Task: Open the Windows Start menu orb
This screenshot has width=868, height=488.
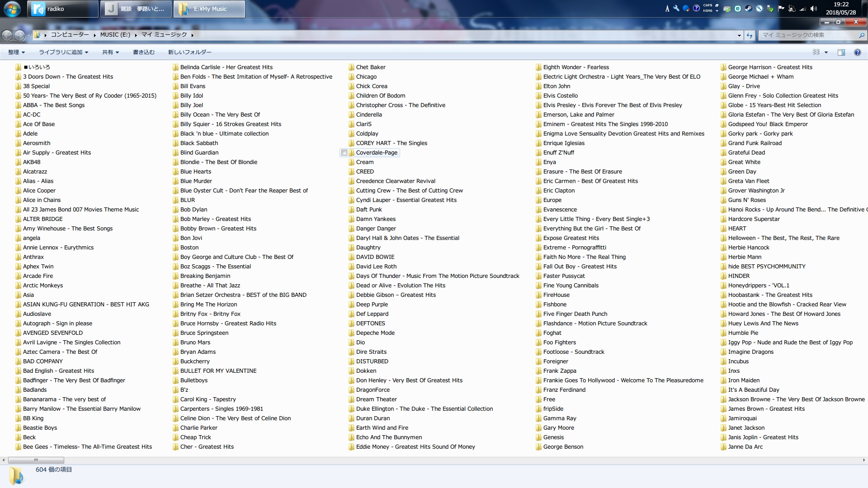Action: pyautogui.click(x=12, y=9)
